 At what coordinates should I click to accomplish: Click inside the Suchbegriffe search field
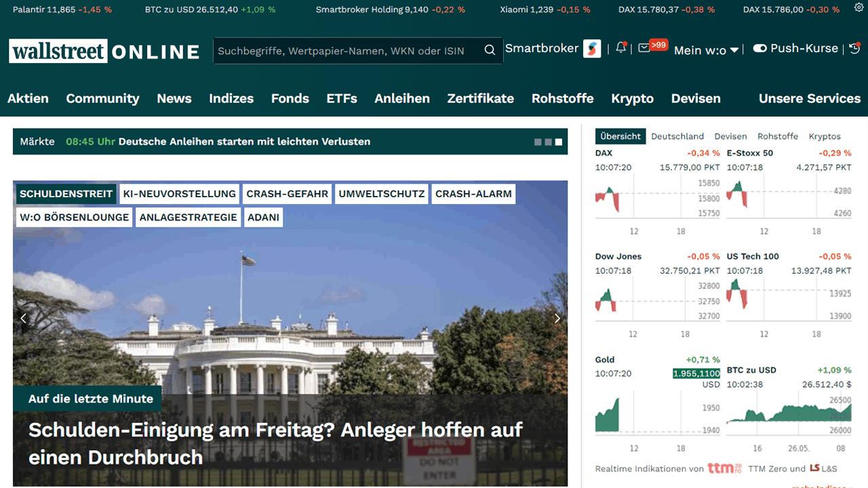click(339, 50)
